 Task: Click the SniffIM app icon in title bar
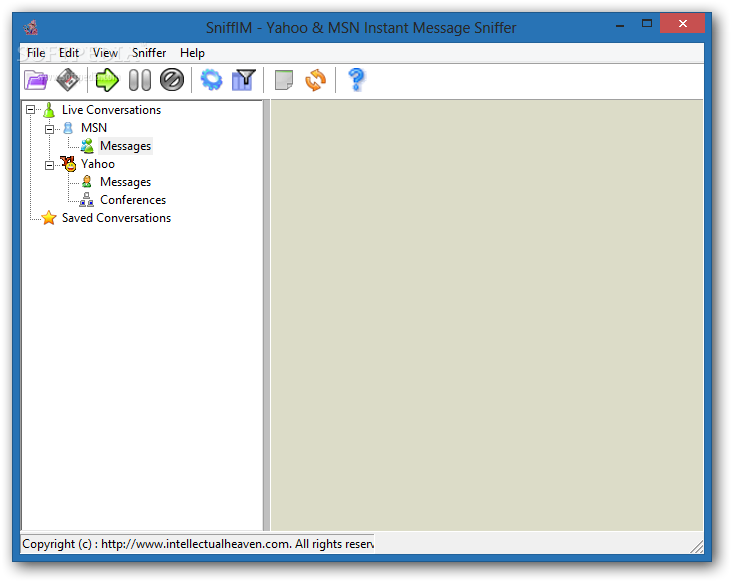[31, 28]
